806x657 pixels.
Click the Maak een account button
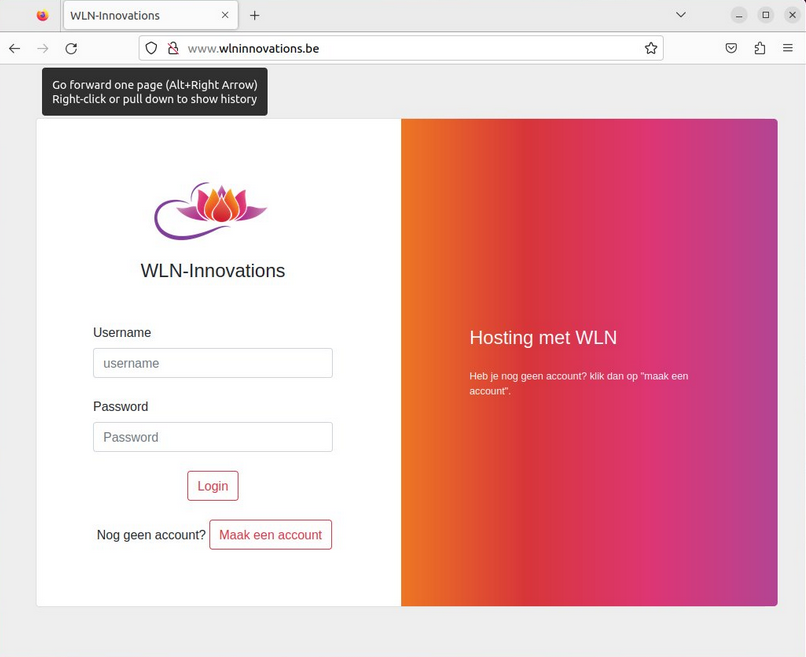coord(270,535)
